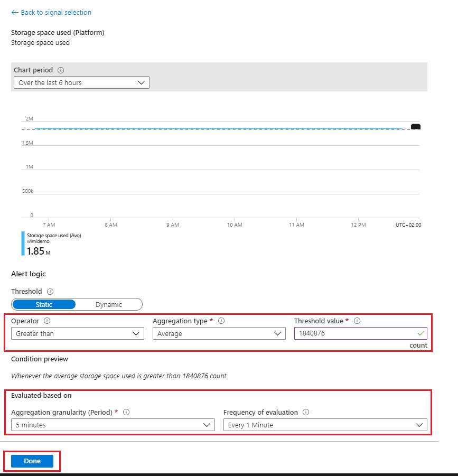This screenshot has width=458, height=476.
Task: Click the blue Storage space used legend swatch
Action: click(23, 244)
